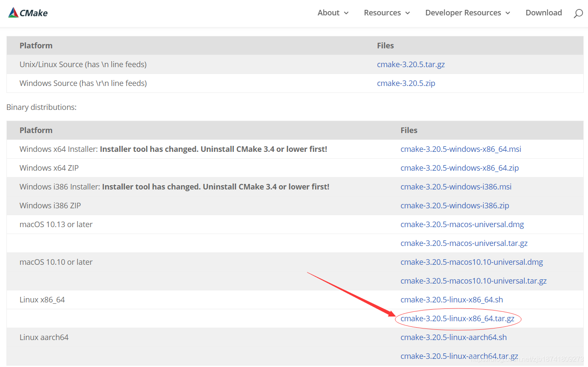Screen dimensions: 588x367
Task: Download cmake-3.20.5-linux-aarch64.tar.gz
Action: 459,356
